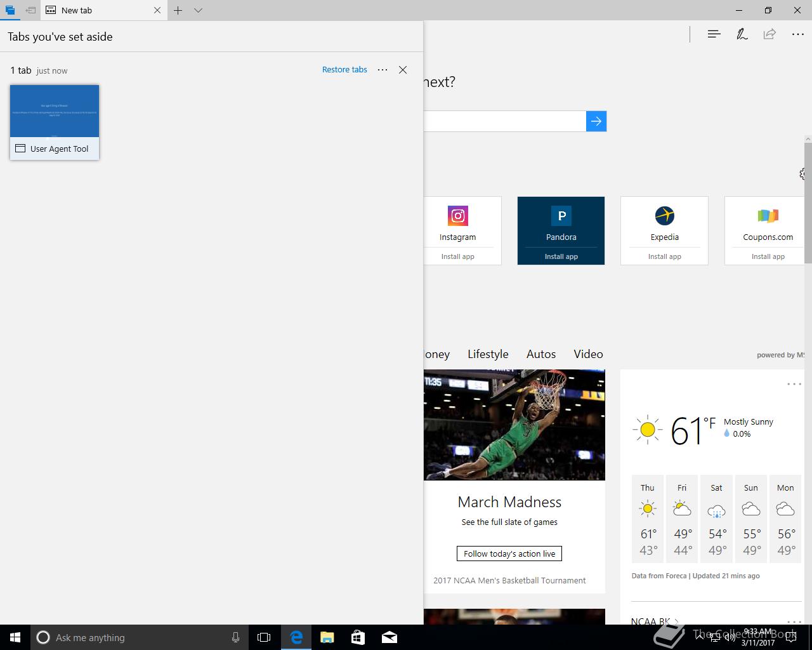Click Cortana Ask me anything box
The image size is (812, 650).
point(138,637)
